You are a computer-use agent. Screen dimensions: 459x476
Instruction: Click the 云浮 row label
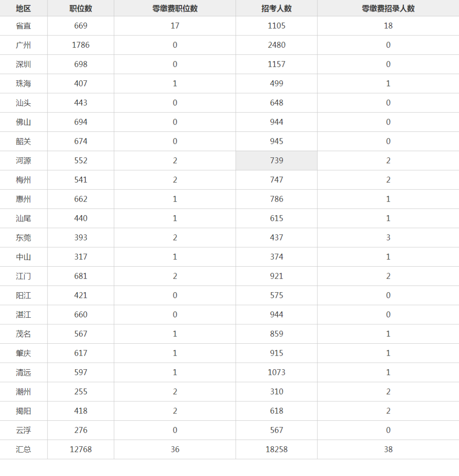point(23,430)
